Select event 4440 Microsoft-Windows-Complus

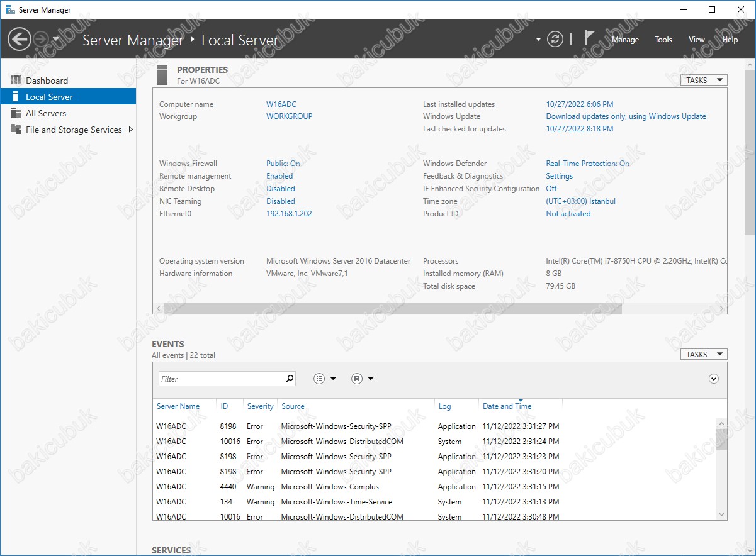434,487
